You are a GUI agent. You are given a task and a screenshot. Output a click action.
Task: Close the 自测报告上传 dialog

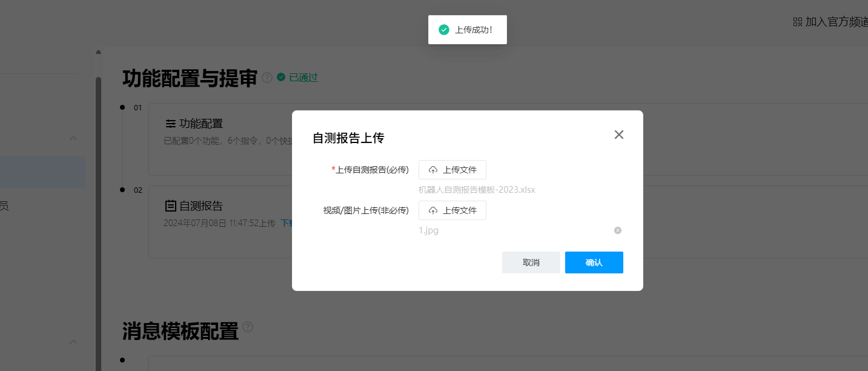[x=618, y=135]
